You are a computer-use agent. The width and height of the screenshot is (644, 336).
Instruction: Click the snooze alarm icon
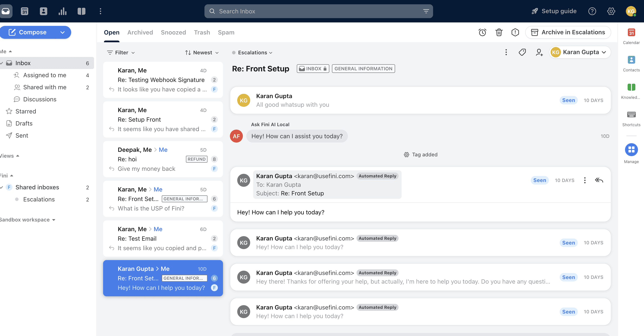click(x=482, y=32)
